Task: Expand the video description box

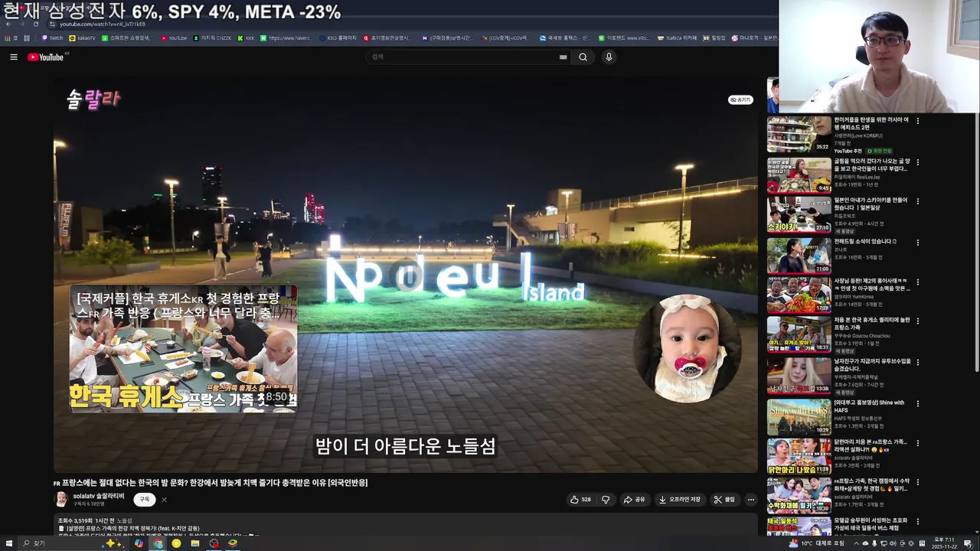Action: pos(406,525)
